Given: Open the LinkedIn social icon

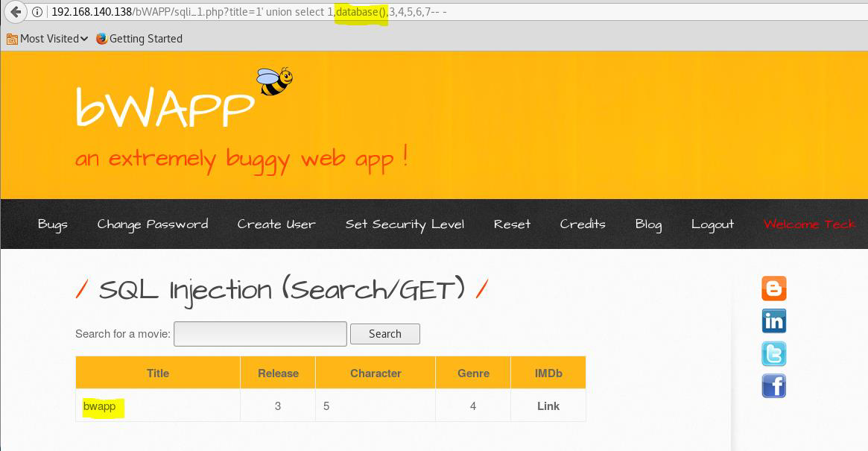Looking at the screenshot, I should point(773,321).
